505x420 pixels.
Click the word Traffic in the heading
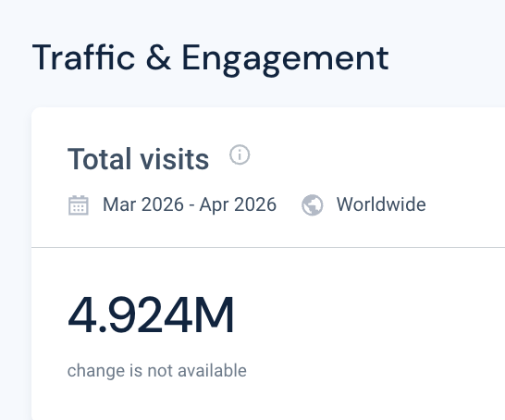click(x=83, y=57)
